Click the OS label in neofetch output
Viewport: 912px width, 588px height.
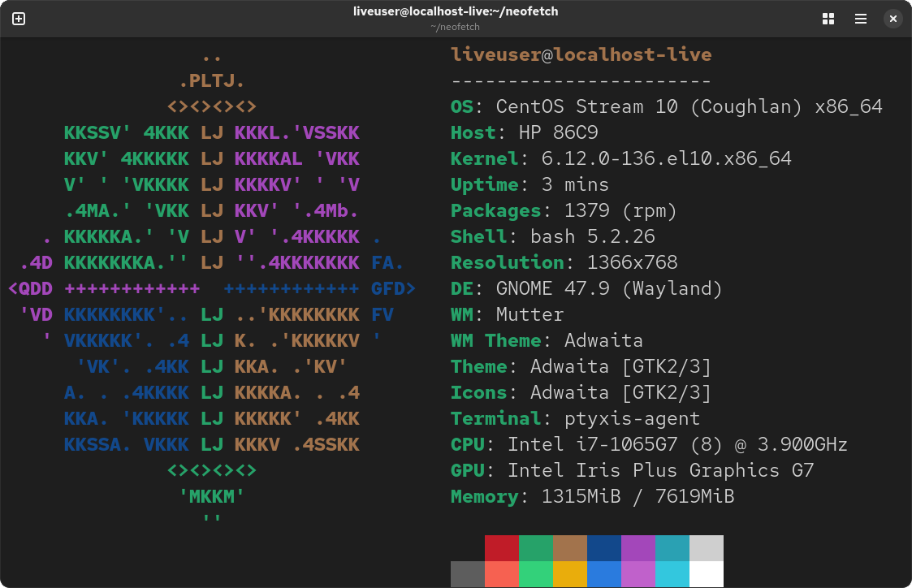(x=461, y=107)
